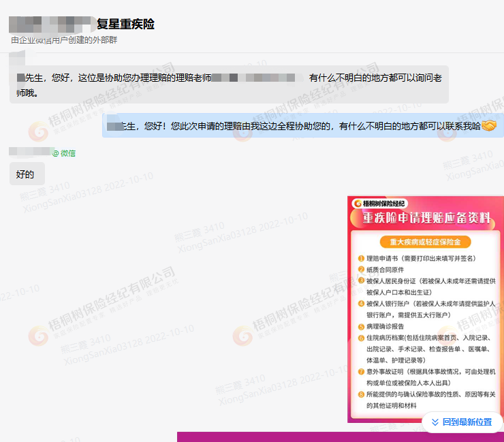The height and width of the screenshot is (442, 504).
Task: Select the message starting 先生，您好，这位是协助您办理理赔
Action: click(229, 84)
